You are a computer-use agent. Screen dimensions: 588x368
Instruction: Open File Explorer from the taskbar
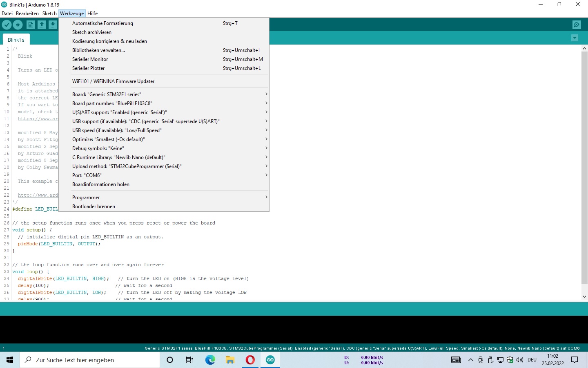coord(230,360)
